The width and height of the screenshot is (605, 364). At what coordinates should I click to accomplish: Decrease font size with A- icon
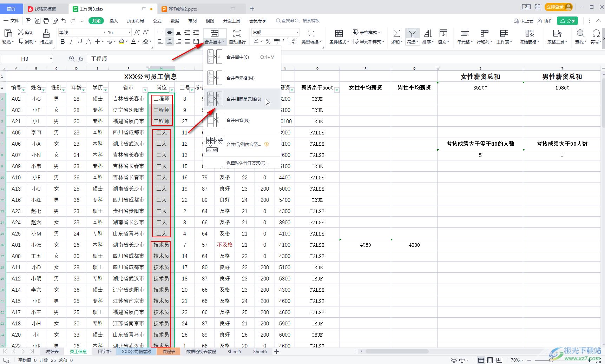(146, 32)
